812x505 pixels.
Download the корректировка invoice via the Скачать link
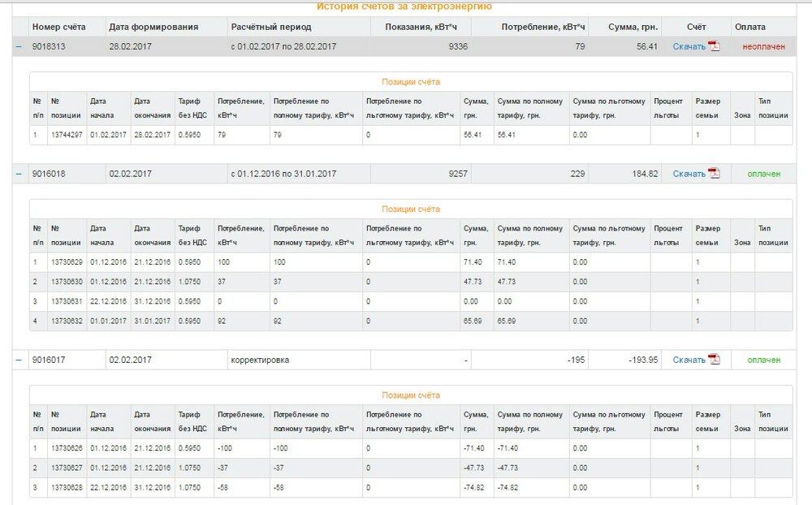pos(689,360)
